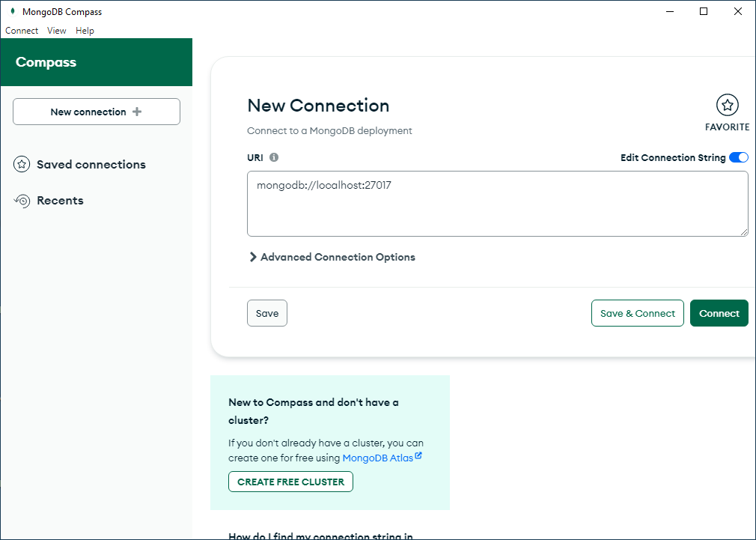Click the green Connect button
This screenshot has width=756, height=540.
(719, 313)
